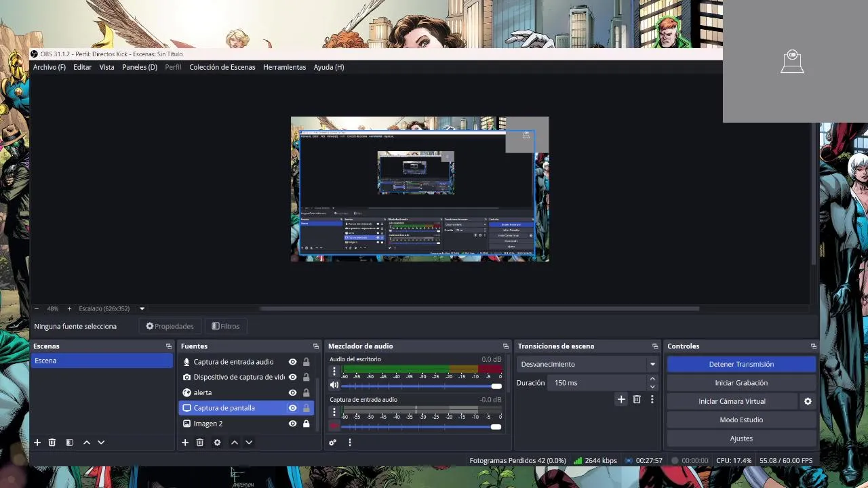The image size is (868, 488).
Task: Hide the Captura de pantalla source
Action: coord(292,408)
